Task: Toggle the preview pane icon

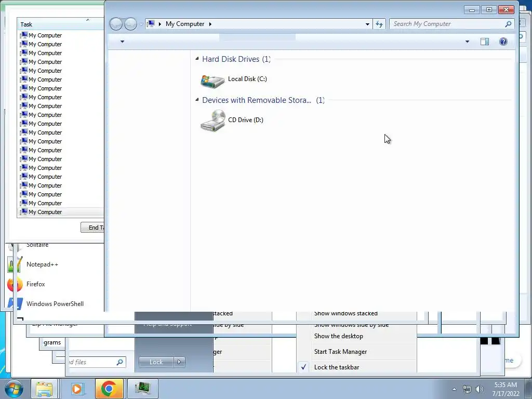Action: 485,42
